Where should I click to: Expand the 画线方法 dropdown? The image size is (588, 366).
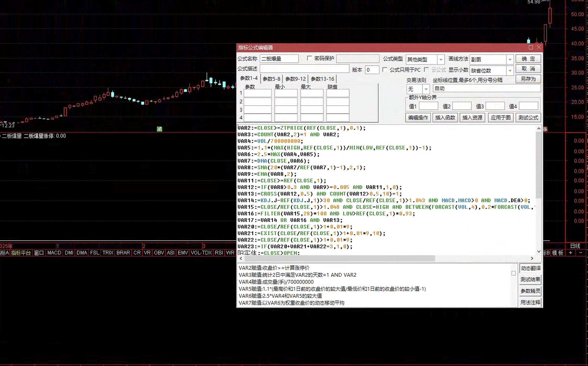510,60
